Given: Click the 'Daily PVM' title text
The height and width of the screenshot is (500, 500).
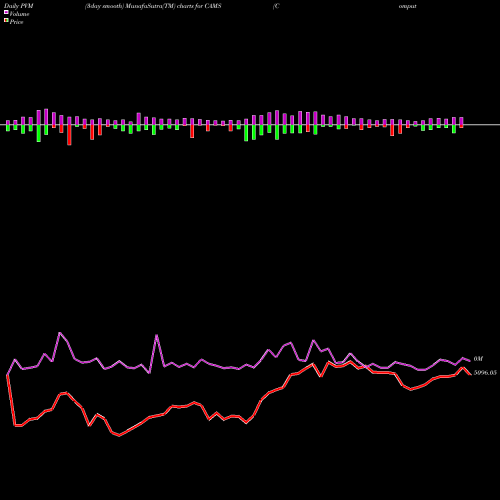Looking at the screenshot, I should pyautogui.click(x=19, y=6).
